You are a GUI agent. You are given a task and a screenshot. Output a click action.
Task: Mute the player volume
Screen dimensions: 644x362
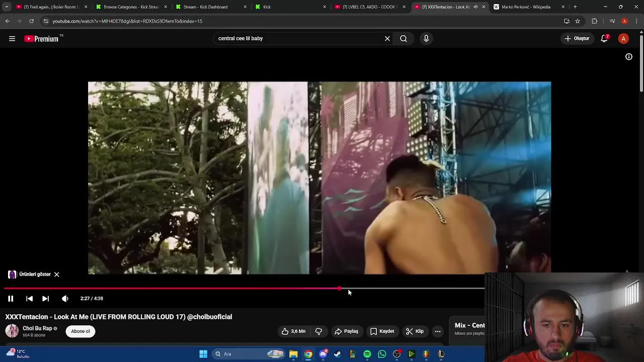(x=65, y=299)
